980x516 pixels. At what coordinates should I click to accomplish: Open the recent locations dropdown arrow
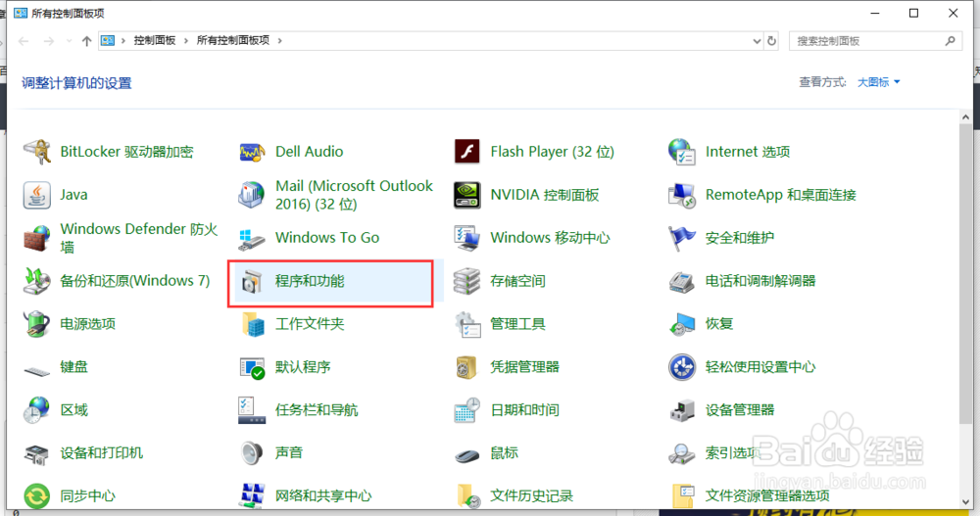click(x=69, y=41)
